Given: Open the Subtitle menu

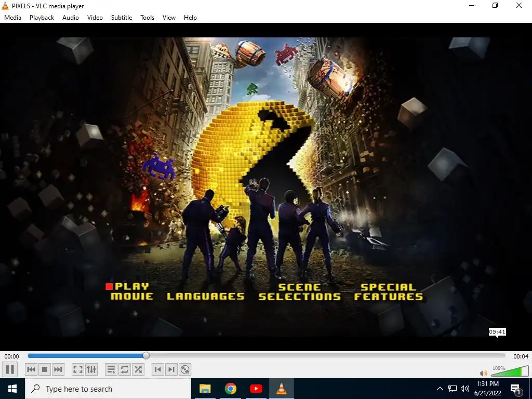Looking at the screenshot, I should [x=122, y=18].
